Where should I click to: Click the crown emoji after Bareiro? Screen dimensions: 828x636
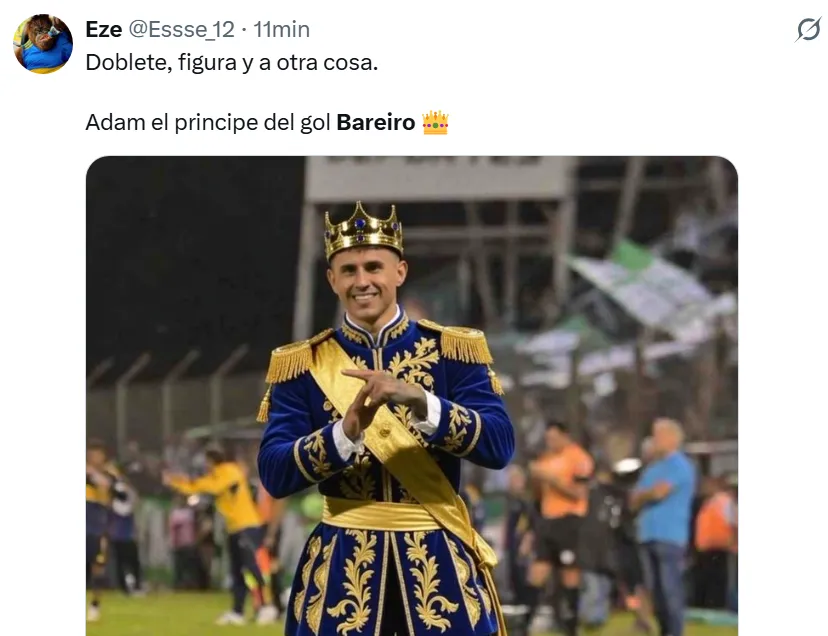pos(435,123)
